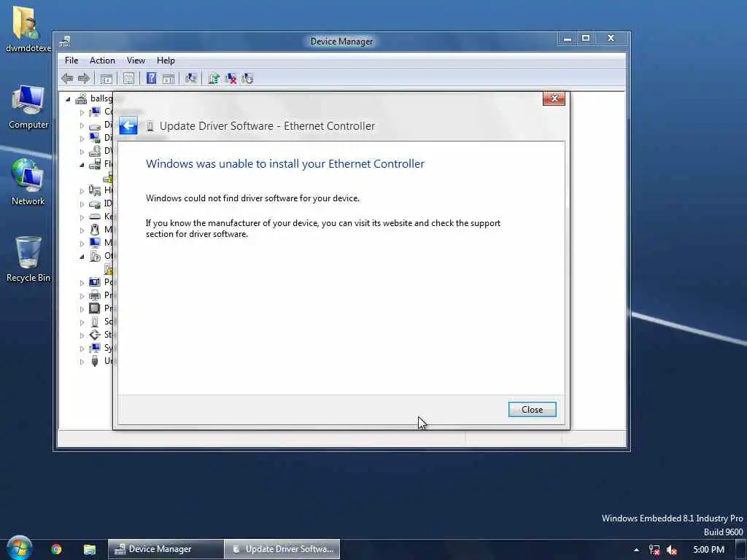Click the Start orb on the taskbar
Image resolution: width=747 pixels, height=560 pixels.
point(20,548)
